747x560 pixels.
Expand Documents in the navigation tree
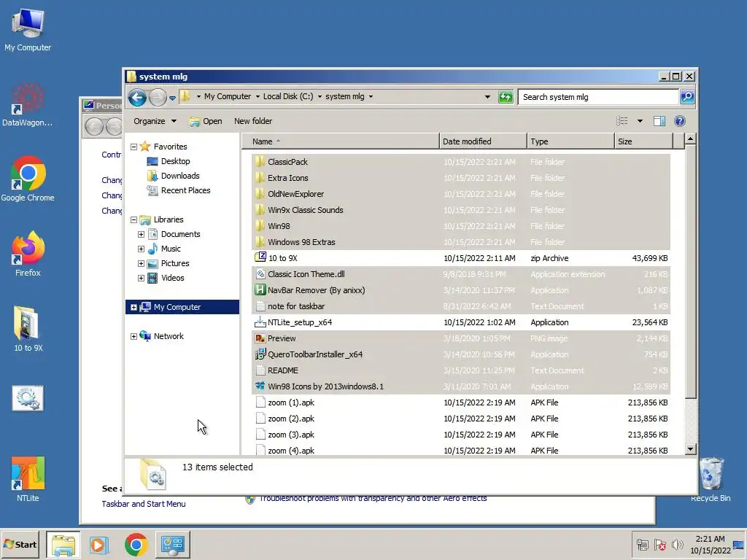[141, 234]
